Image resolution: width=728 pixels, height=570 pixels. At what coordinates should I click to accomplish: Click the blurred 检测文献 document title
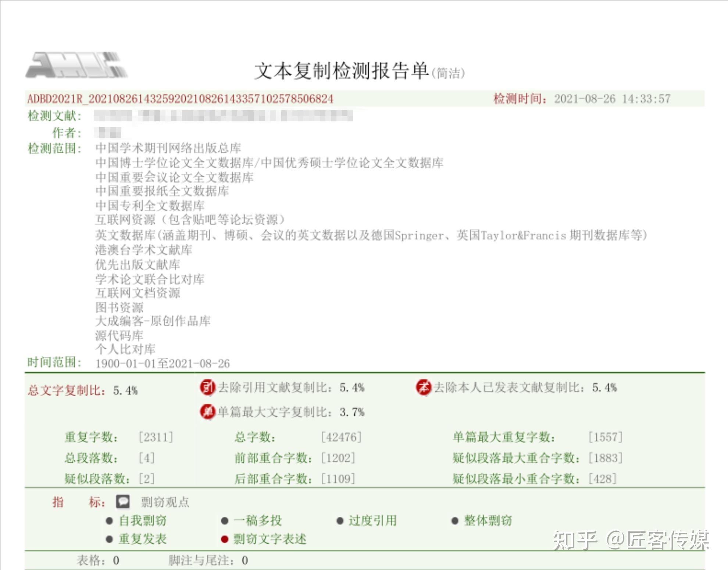[223, 116]
